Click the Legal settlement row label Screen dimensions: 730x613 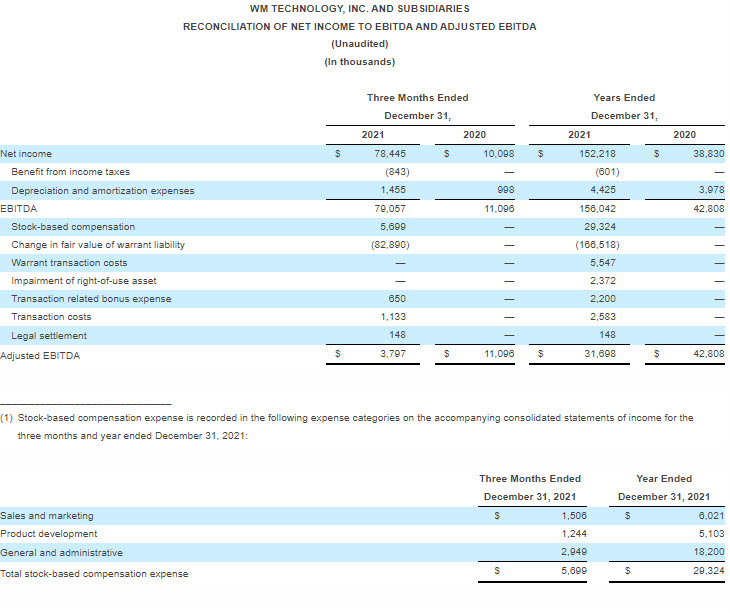coord(49,336)
